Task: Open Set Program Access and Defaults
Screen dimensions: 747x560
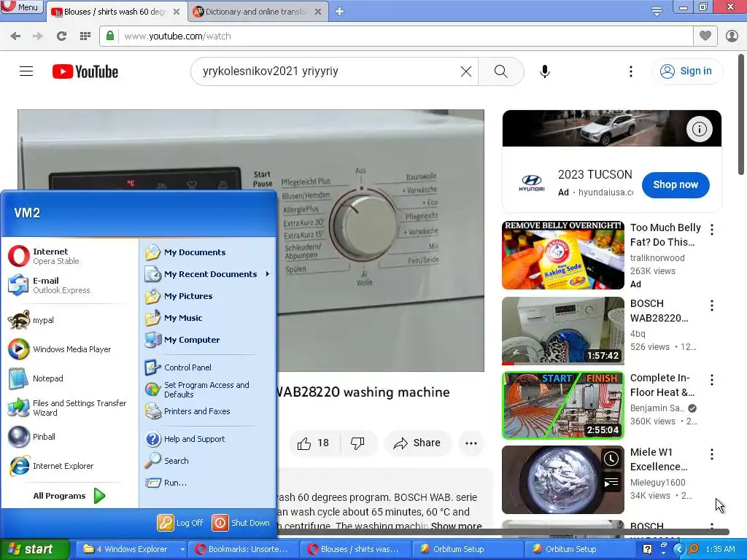Action: click(x=207, y=389)
